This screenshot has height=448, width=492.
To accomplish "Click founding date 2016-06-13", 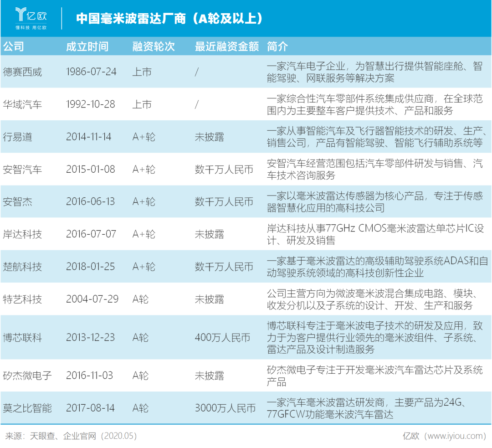I will 90,201.
